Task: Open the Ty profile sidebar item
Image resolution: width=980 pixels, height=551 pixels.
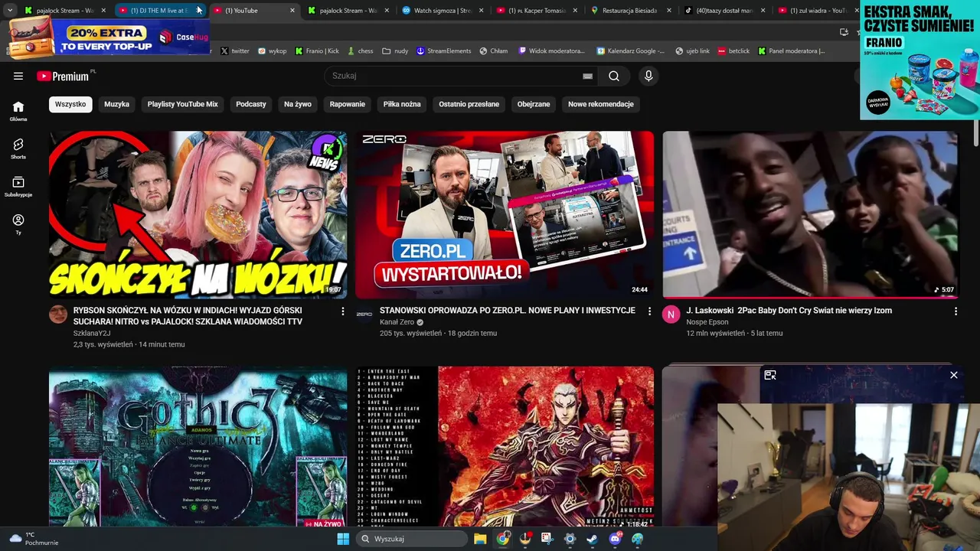Action: tap(18, 224)
